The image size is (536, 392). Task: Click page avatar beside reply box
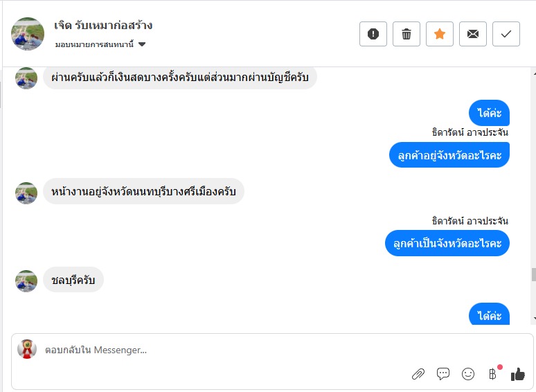(27, 349)
